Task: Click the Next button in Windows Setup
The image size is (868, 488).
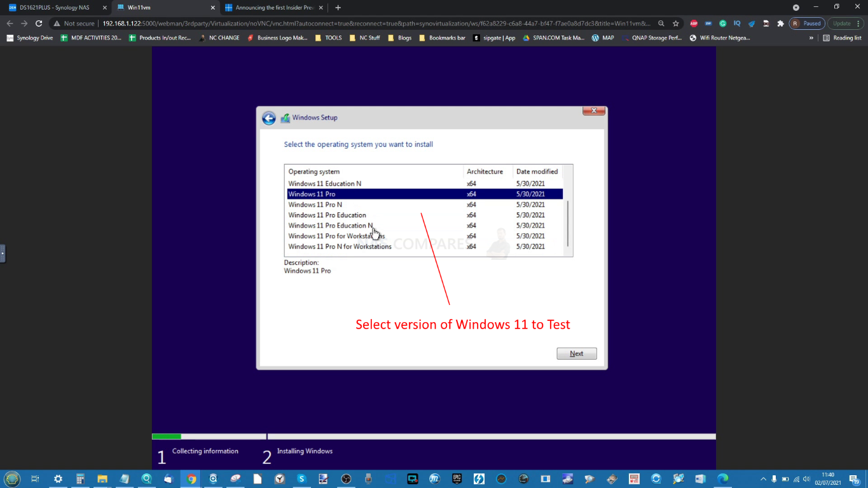Action: (x=577, y=353)
